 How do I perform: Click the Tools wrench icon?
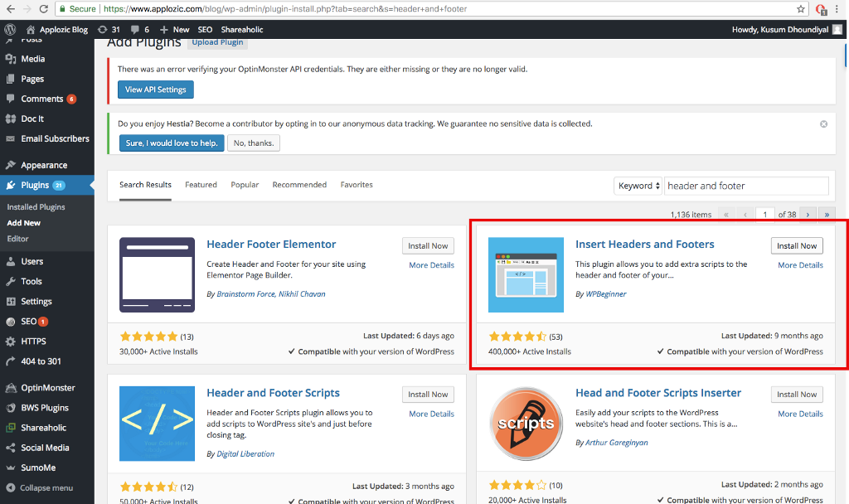point(11,281)
